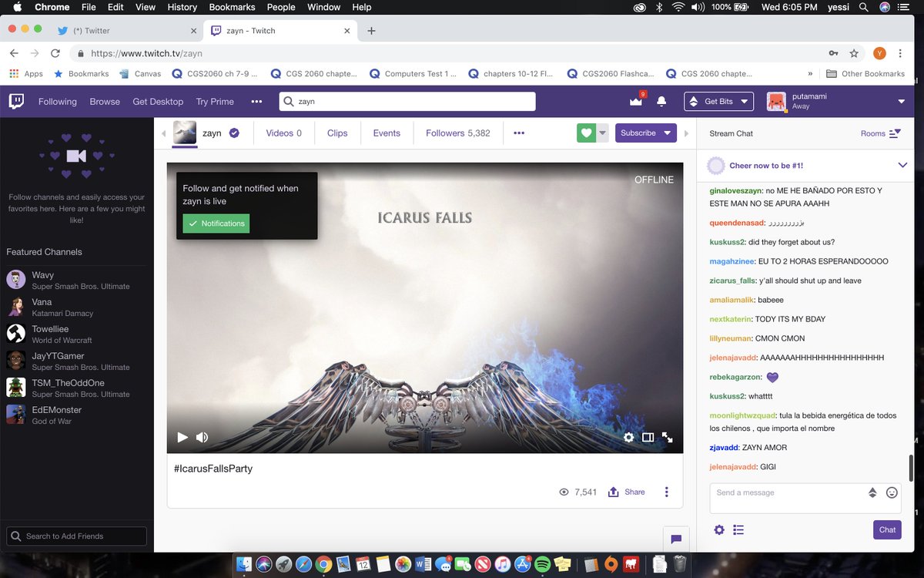This screenshot has width=924, height=578.
Task: Open the channel tabs more dots
Action: tap(519, 133)
